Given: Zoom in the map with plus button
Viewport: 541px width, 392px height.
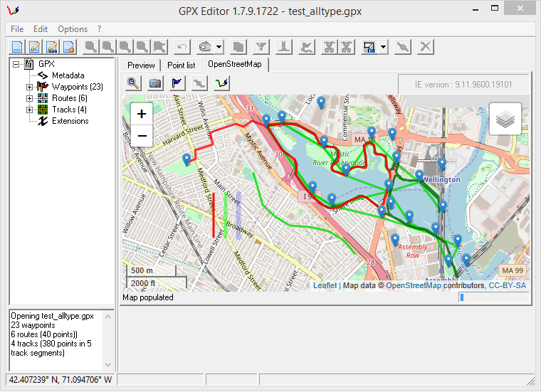Looking at the screenshot, I should [x=142, y=114].
